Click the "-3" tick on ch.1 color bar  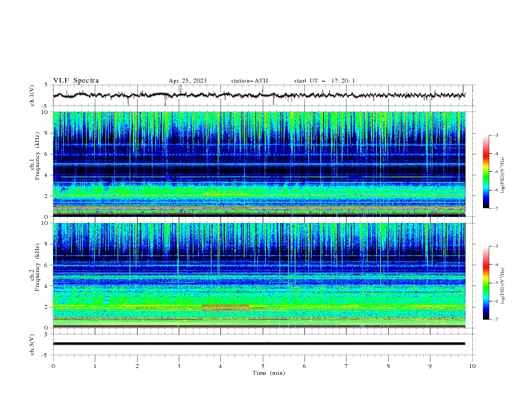click(x=496, y=136)
